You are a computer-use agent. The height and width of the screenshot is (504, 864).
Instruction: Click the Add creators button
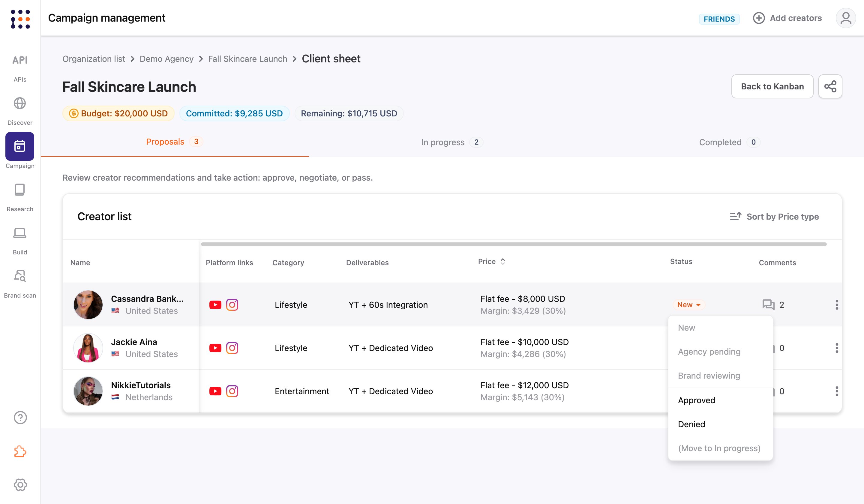click(787, 18)
